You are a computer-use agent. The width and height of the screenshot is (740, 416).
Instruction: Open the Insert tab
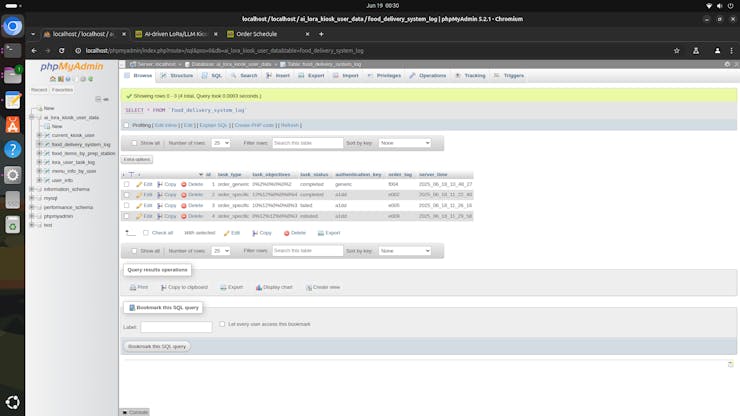tap(278, 76)
